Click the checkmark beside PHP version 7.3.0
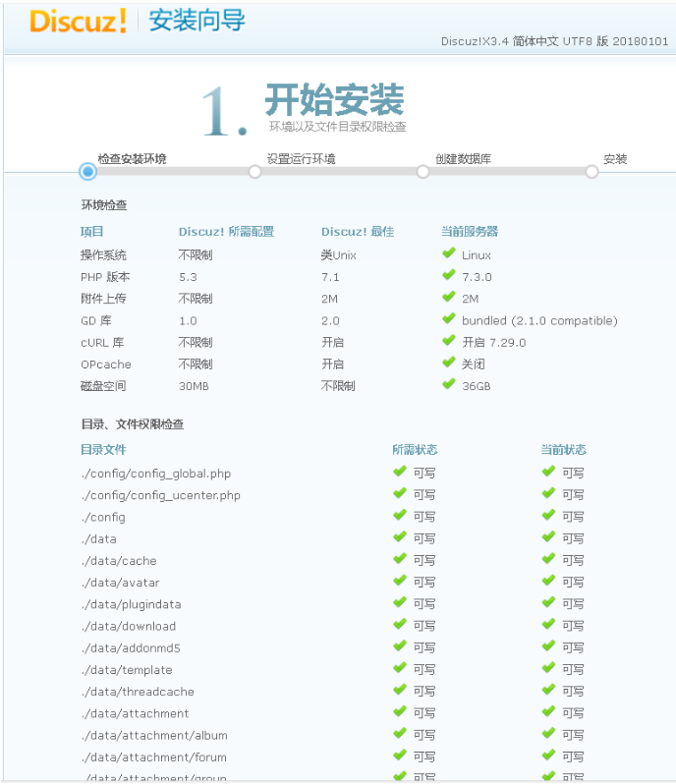Image resolution: width=676 pixels, height=784 pixels. pyautogui.click(x=449, y=275)
